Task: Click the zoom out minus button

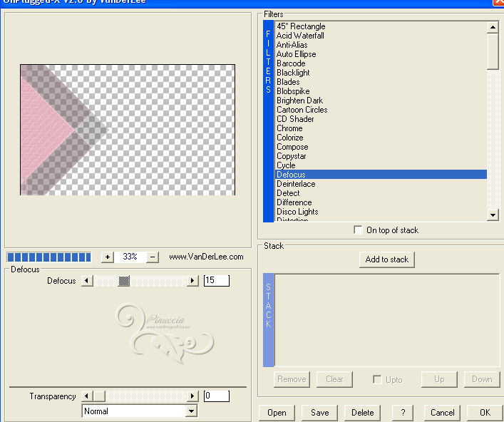Action: tap(153, 257)
